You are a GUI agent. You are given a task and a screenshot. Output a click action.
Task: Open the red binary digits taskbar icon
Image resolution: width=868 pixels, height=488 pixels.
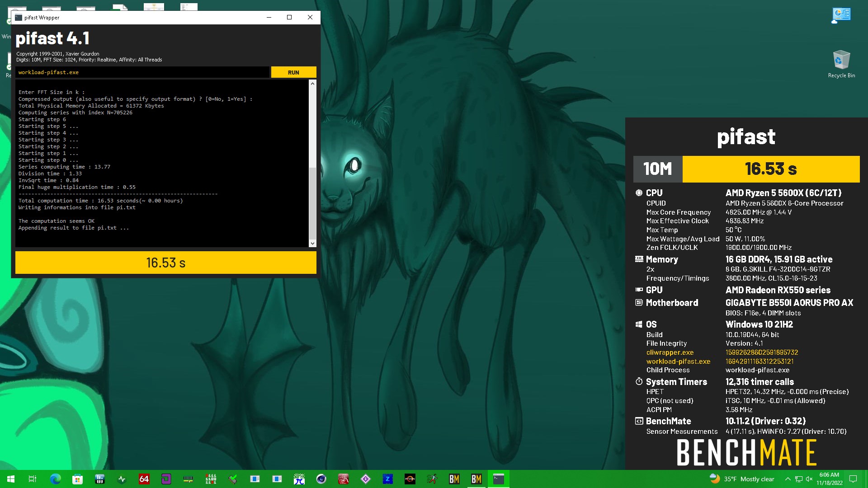210,479
